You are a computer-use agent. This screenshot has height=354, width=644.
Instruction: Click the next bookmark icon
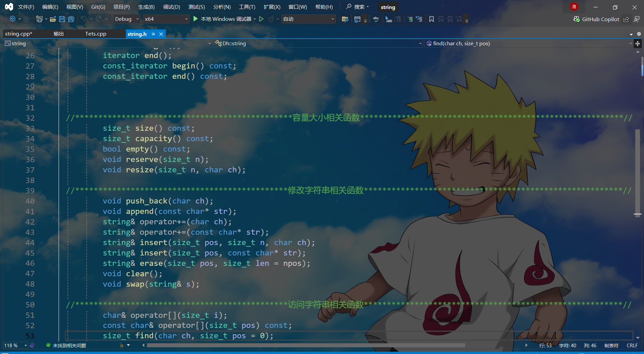tap(450, 19)
